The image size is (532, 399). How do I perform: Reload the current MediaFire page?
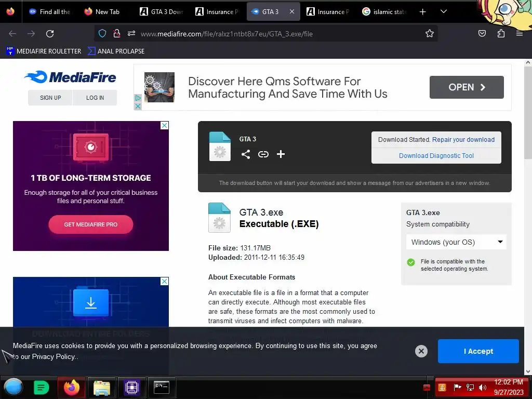tap(50, 34)
